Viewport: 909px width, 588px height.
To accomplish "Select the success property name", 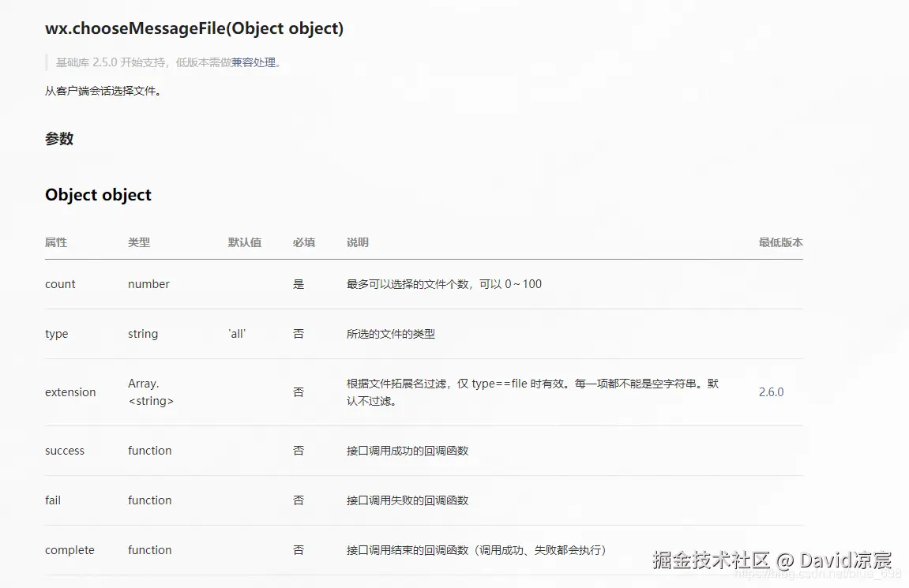I will pos(65,450).
